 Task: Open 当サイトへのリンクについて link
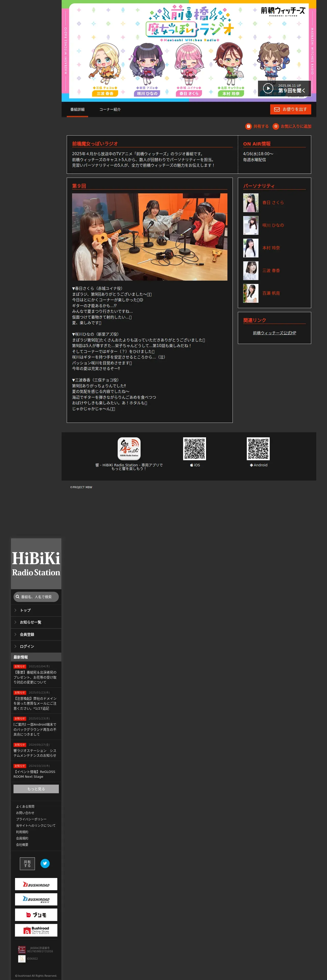tap(36, 826)
